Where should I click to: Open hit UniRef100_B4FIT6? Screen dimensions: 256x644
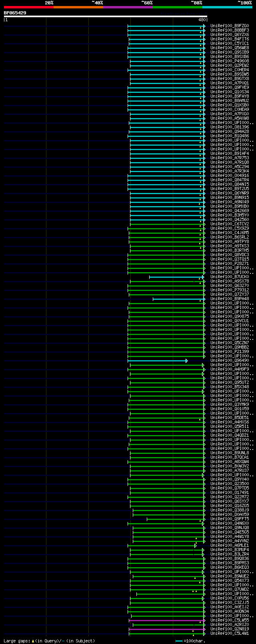(230, 39)
